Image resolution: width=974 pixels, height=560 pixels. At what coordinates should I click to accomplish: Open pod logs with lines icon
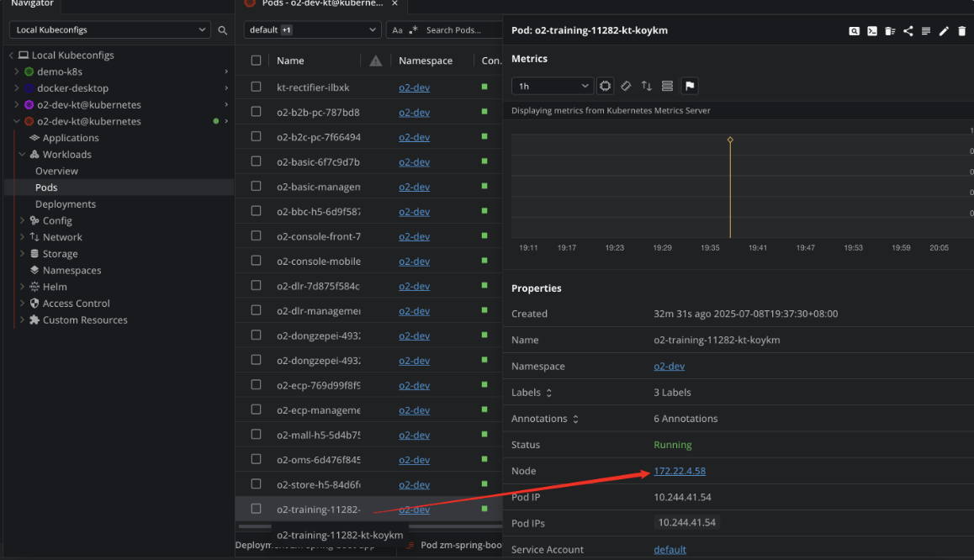926,31
